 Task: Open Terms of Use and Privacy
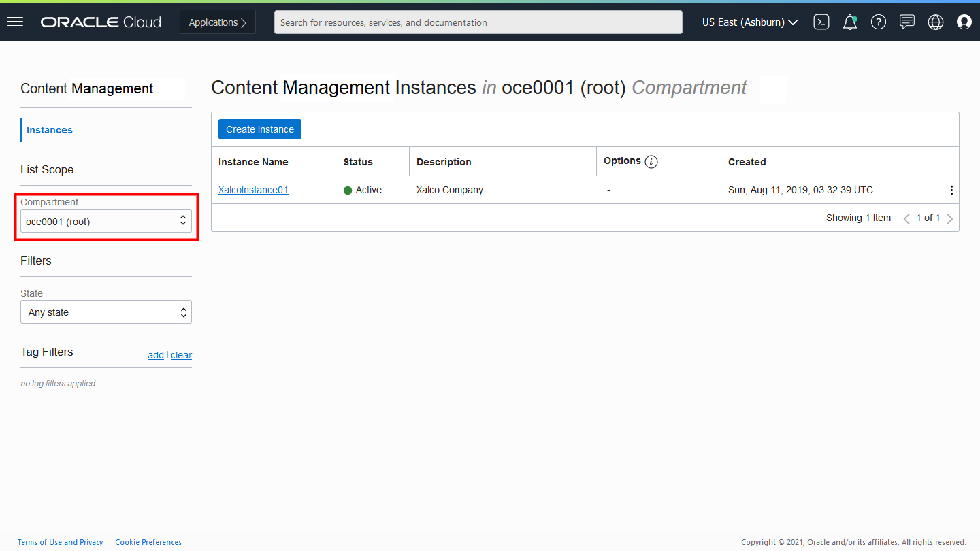(61, 542)
